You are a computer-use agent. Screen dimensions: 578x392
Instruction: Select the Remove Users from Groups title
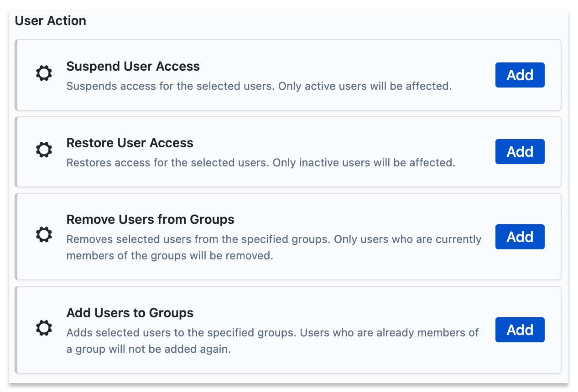150,220
